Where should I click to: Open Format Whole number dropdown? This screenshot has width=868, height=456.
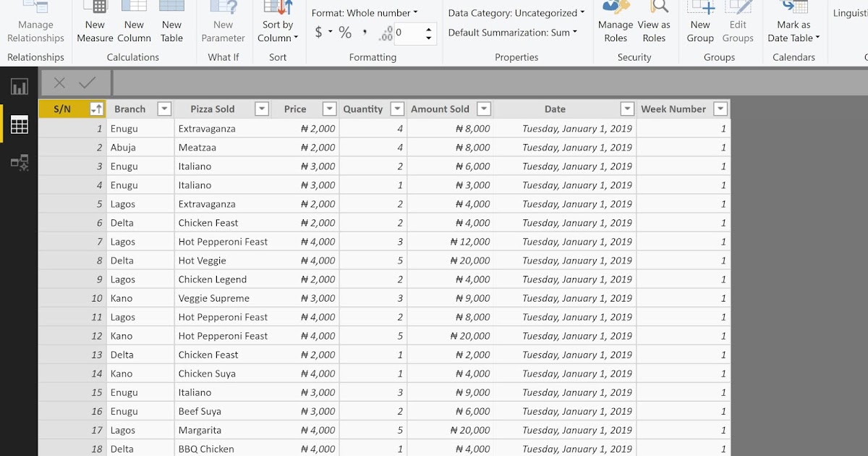(365, 13)
